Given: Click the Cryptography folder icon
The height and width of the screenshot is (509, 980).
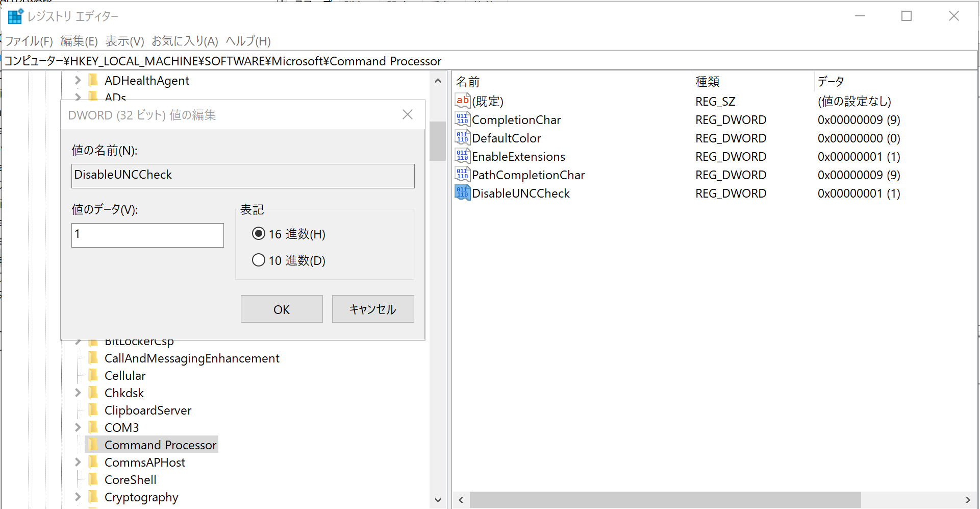Looking at the screenshot, I should coord(93,497).
